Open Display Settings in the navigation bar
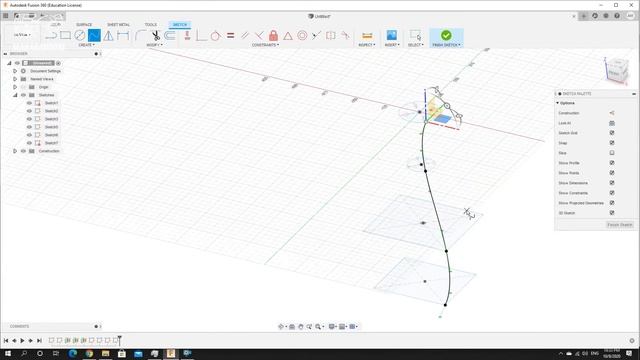The height and width of the screenshot is (360, 640). (332, 327)
